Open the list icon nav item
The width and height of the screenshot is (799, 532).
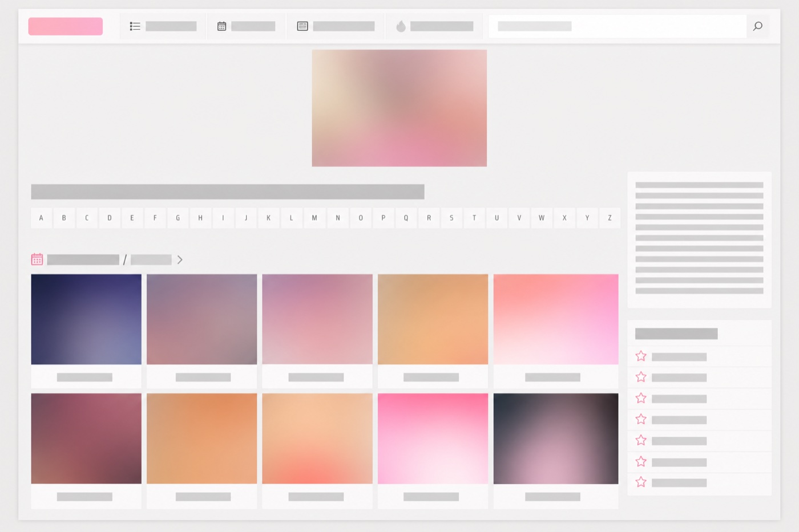[163, 26]
